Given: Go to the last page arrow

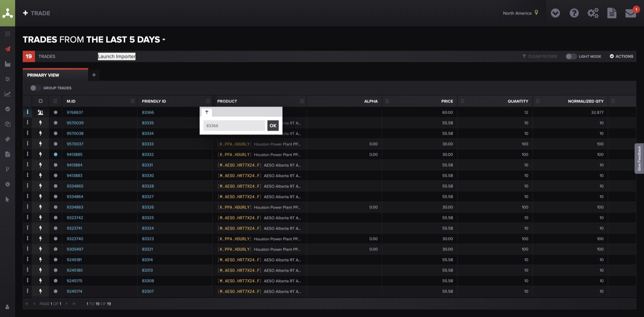Looking at the screenshot, I should click(74, 304).
